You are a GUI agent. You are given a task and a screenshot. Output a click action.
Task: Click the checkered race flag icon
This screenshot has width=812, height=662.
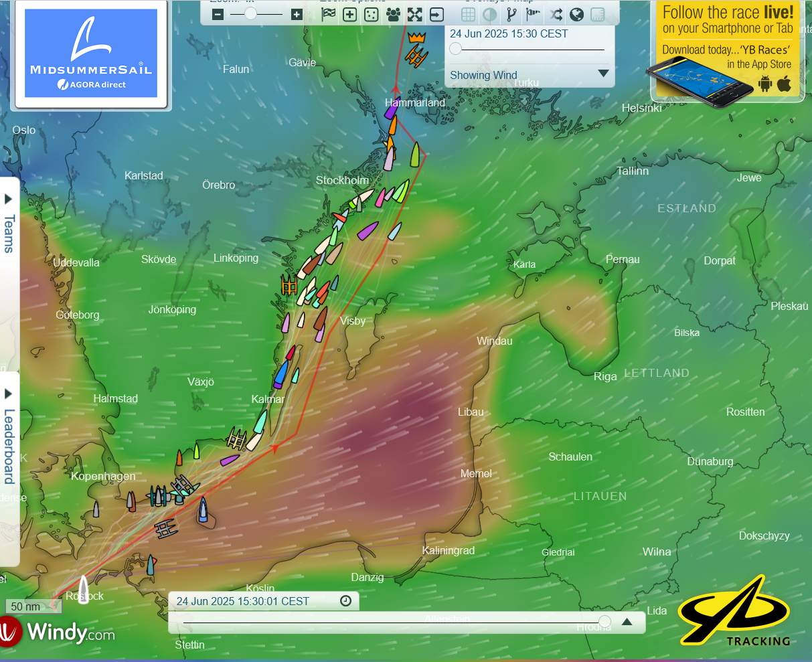(328, 14)
